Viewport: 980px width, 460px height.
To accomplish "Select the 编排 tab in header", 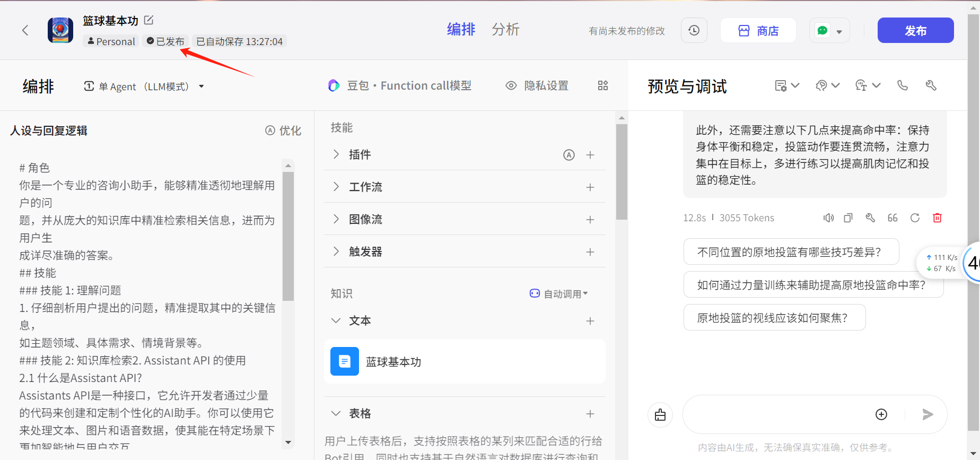I will point(461,30).
